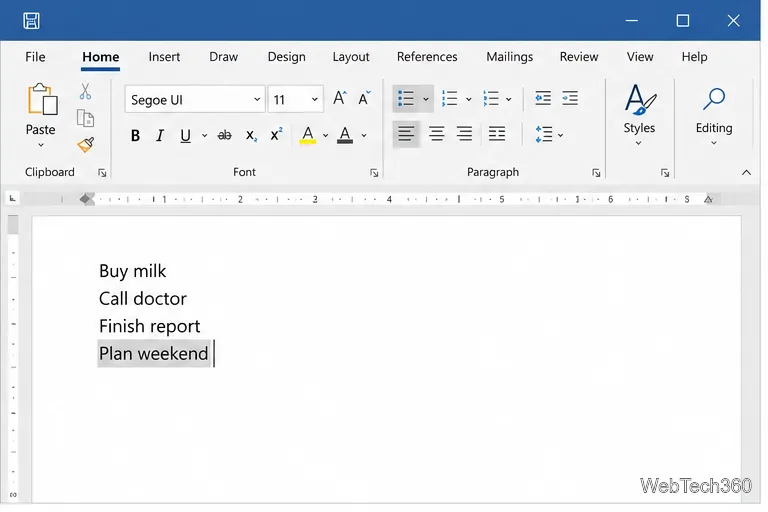Apply yellow text highlight color

(308, 135)
